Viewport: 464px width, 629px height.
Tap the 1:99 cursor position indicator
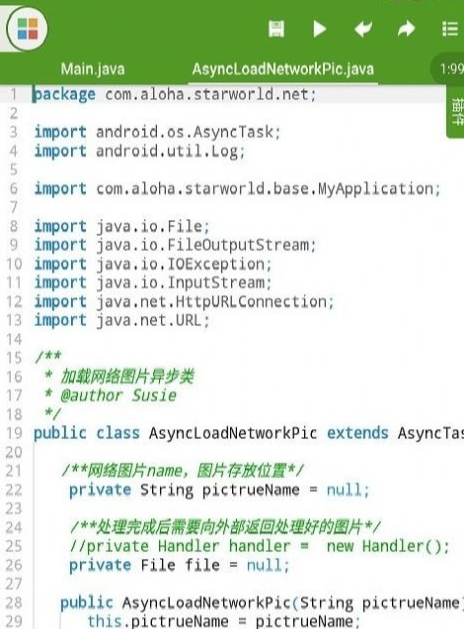[451, 69]
